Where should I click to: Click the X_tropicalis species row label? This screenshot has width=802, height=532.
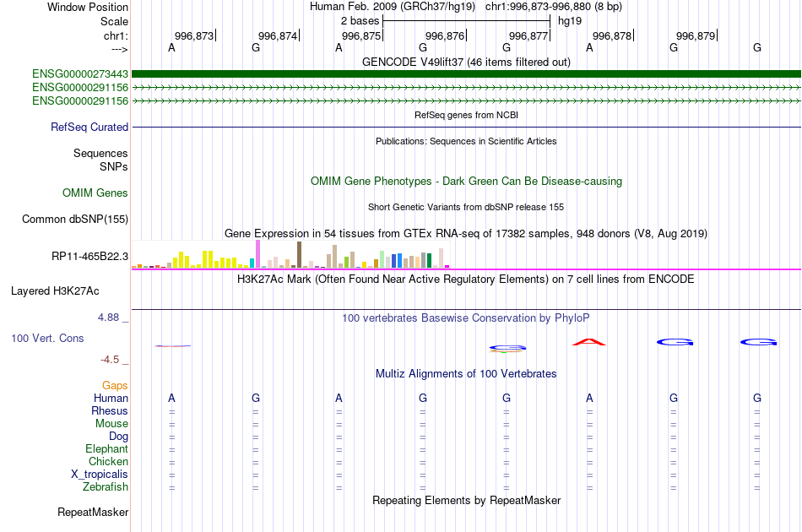pyautogui.click(x=100, y=475)
